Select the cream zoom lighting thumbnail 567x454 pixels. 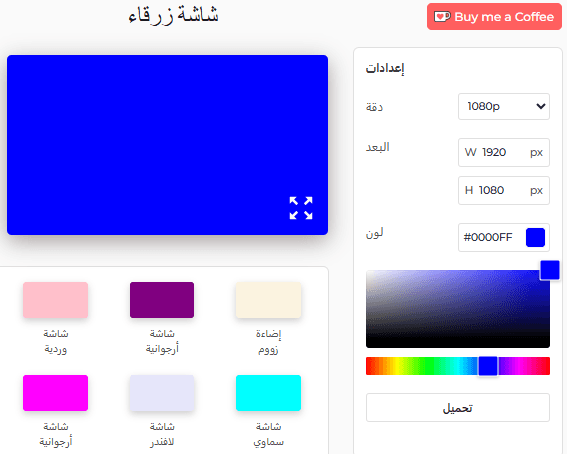pyautogui.click(x=268, y=300)
